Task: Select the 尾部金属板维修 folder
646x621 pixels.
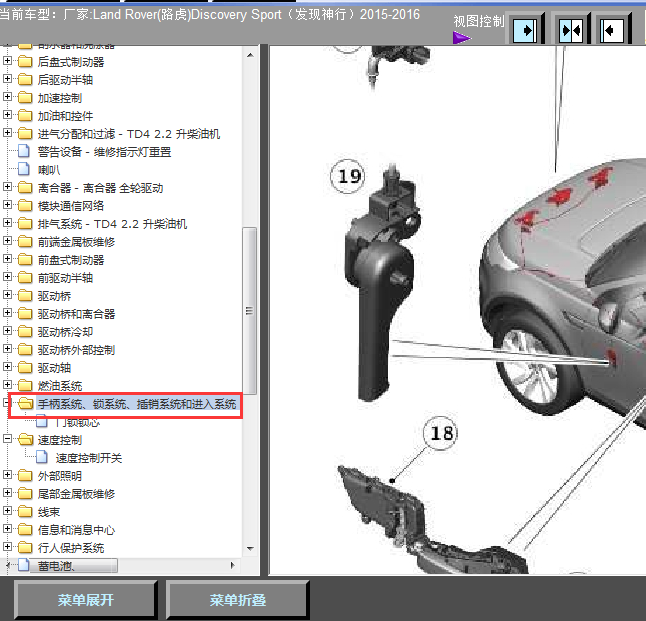Action: pyautogui.click(x=76, y=494)
